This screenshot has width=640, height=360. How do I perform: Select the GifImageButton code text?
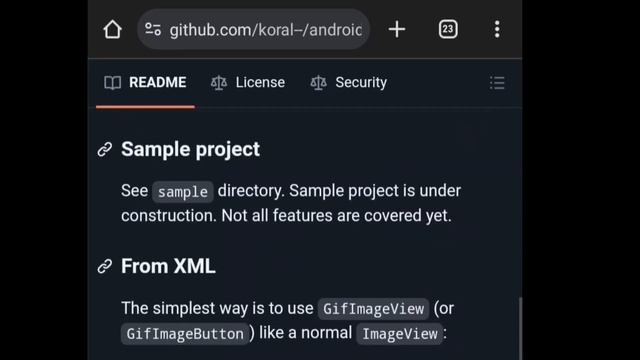pyautogui.click(x=185, y=334)
